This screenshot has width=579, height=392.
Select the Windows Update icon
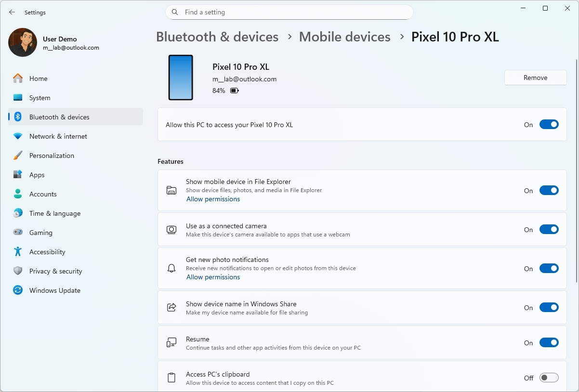(x=18, y=290)
